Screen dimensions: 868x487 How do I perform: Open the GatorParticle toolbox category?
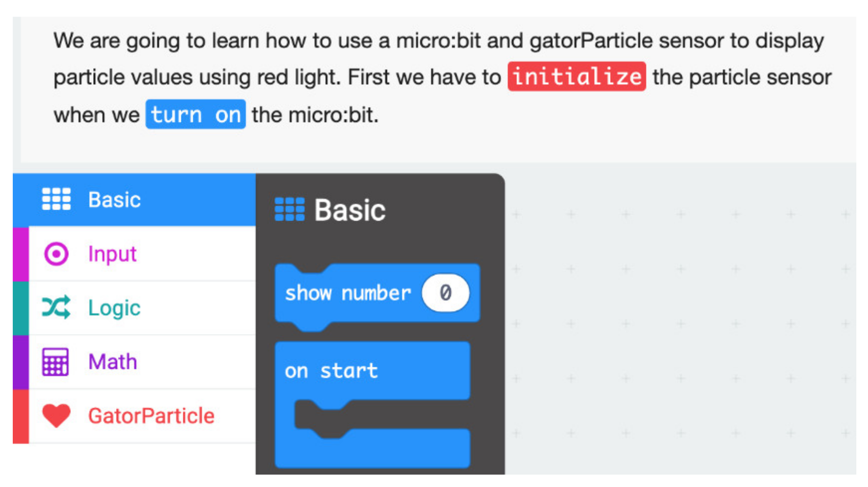tap(151, 416)
